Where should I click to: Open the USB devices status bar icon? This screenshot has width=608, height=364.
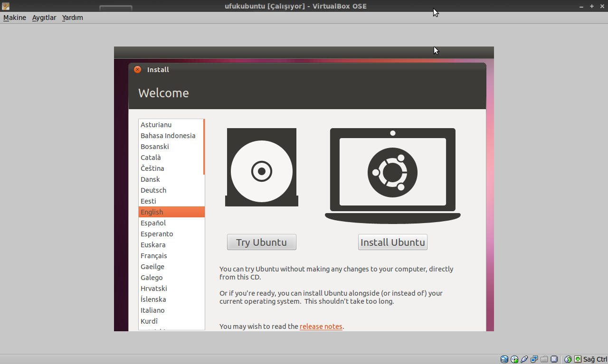click(524, 359)
